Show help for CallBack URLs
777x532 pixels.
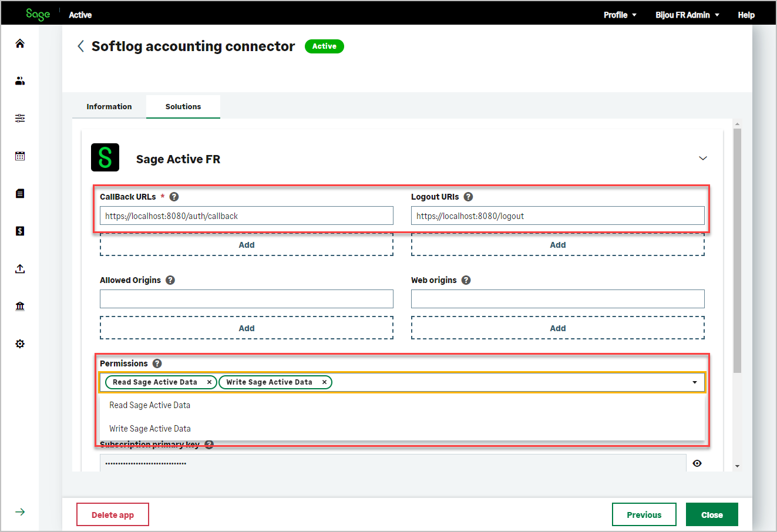pos(174,197)
